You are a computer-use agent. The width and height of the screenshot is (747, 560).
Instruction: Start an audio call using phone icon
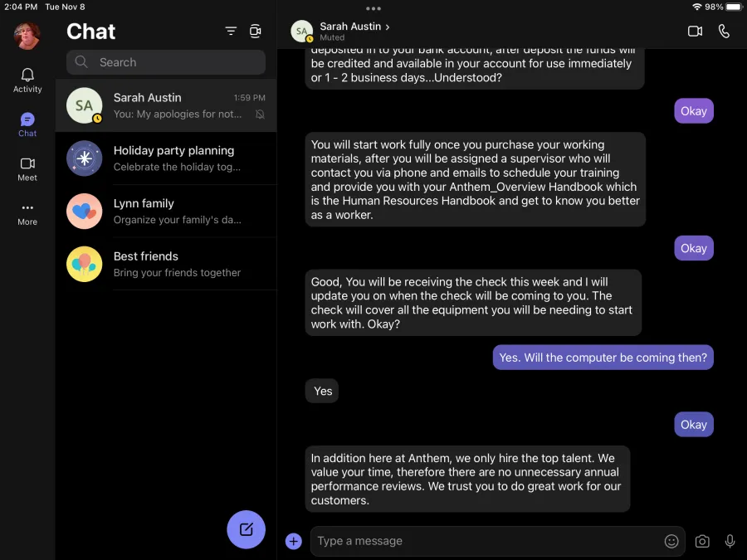click(x=724, y=32)
